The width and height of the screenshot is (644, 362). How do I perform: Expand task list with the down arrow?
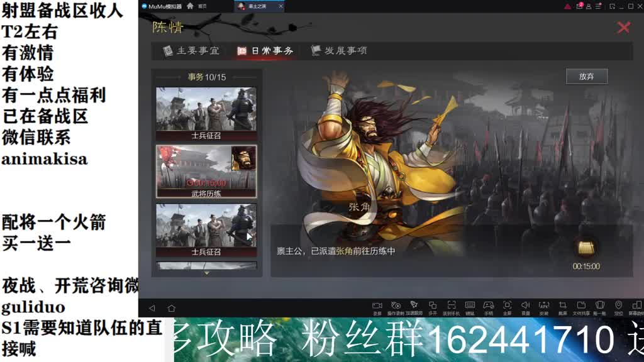coord(206,273)
